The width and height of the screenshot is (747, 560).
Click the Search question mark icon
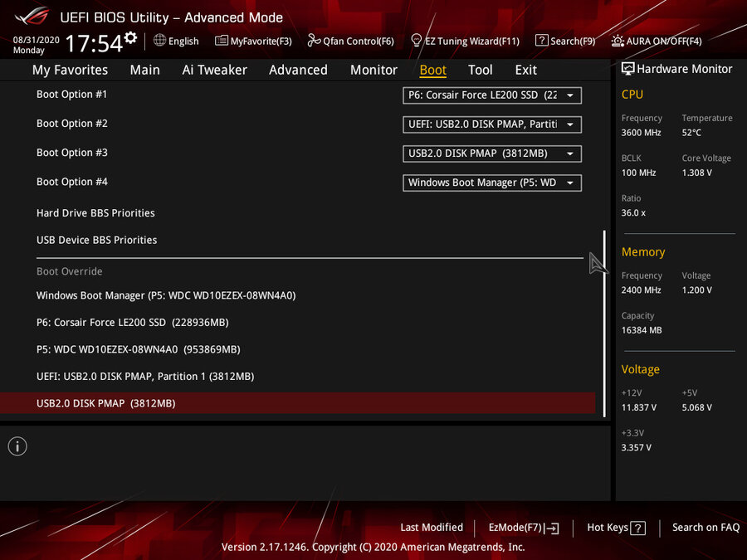pos(541,41)
